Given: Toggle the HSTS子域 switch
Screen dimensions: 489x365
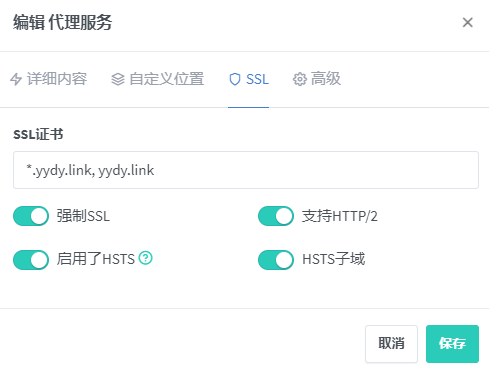Looking at the screenshot, I should [x=276, y=260].
